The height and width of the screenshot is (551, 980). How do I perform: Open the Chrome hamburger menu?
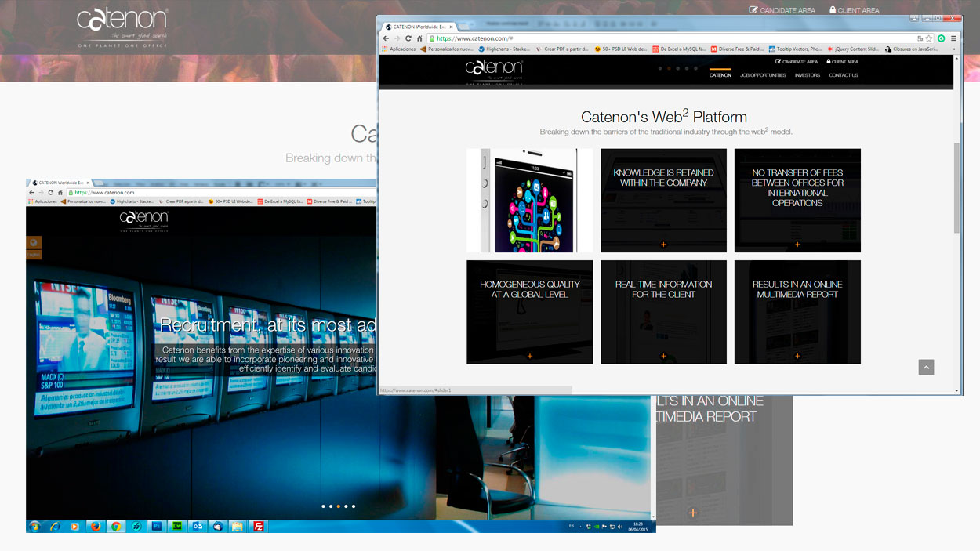tap(953, 38)
